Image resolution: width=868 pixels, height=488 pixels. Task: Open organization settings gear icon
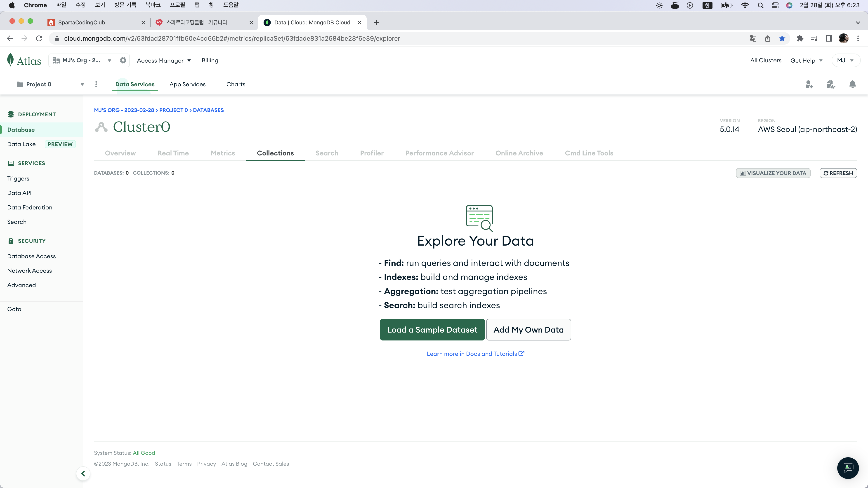click(x=123, y=60)
